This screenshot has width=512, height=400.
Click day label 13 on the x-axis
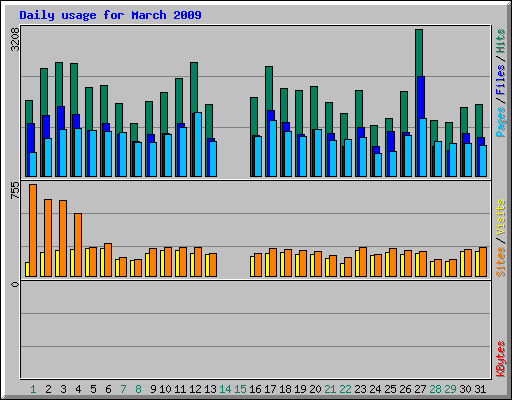(210, 389)
